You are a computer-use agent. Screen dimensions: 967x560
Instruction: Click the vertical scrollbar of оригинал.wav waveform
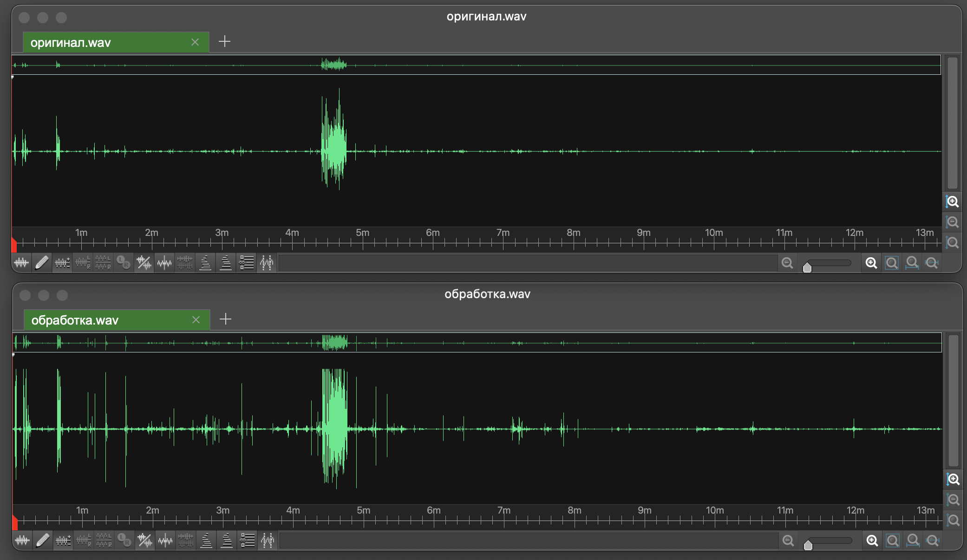(953, 123)
